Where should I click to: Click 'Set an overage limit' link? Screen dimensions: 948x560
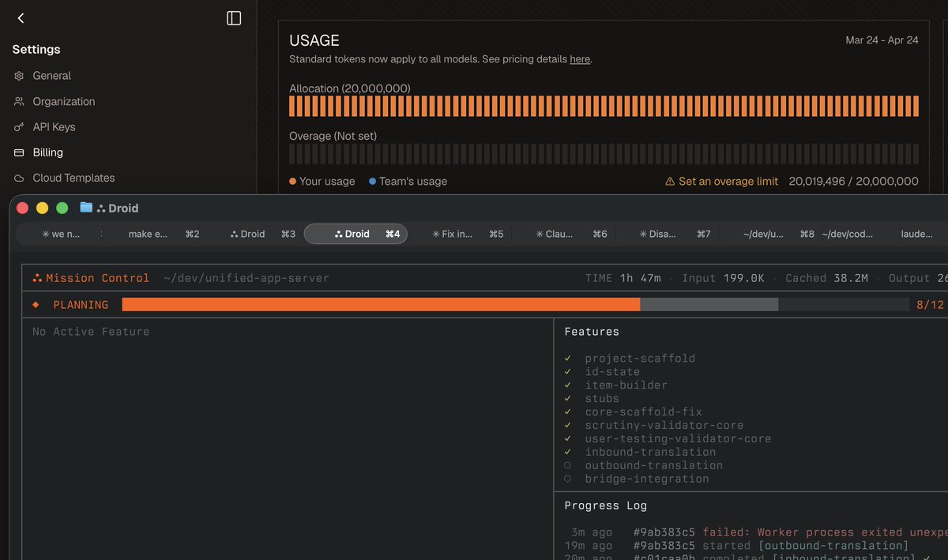[x=728, y=182]
